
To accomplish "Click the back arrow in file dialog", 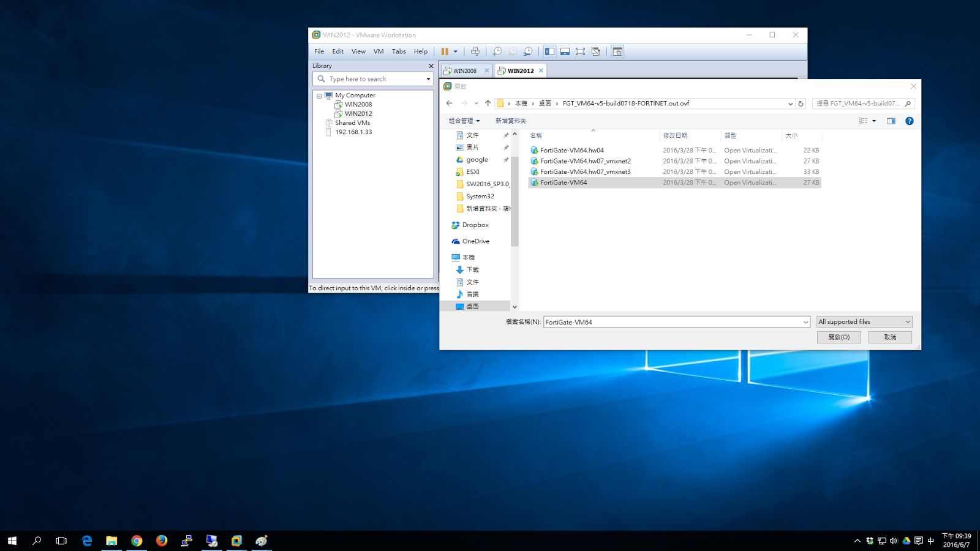I will [450, 103].
